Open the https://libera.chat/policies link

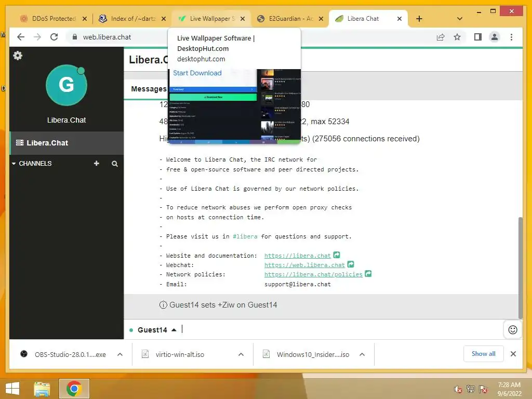pyautogui.click(x=313, y=274)
